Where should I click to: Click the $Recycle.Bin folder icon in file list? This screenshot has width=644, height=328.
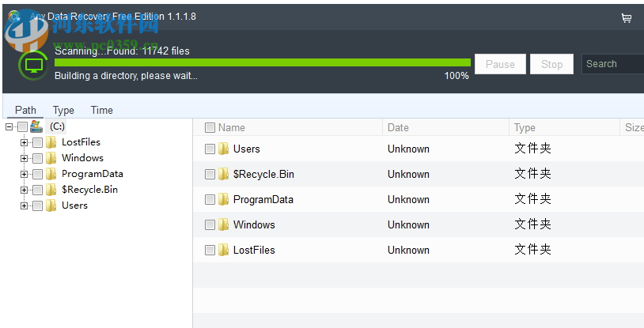tap(223, 174)
